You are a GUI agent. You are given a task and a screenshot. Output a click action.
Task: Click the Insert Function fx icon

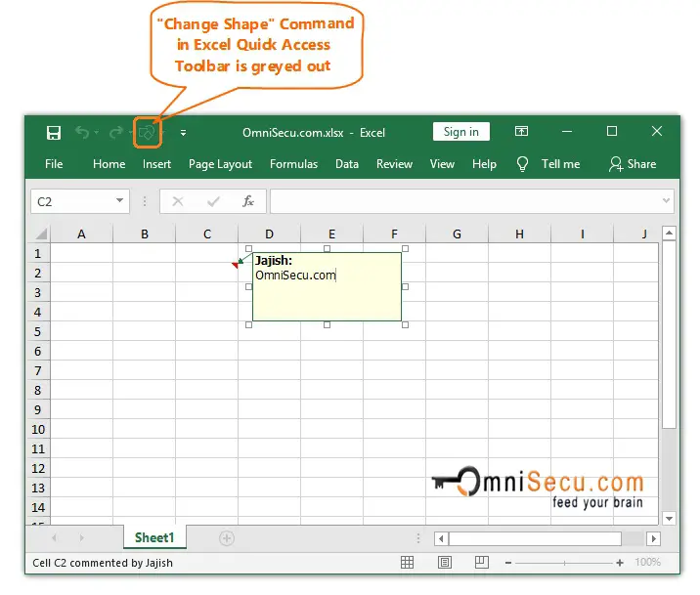(x=248, y=201)
